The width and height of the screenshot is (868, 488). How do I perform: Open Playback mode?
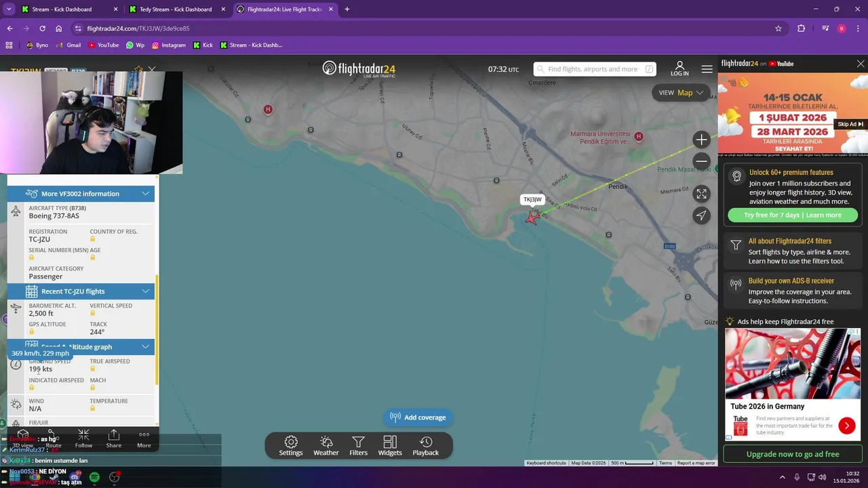coord(426,446)
